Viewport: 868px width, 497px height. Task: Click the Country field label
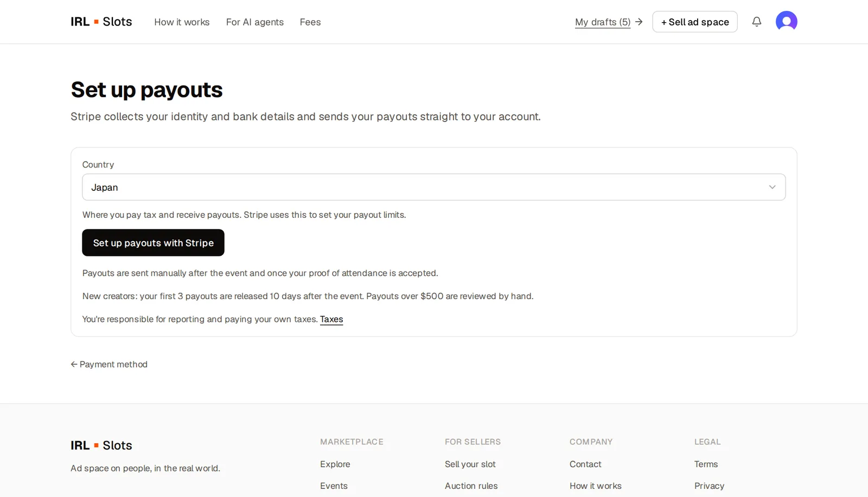[98, 164]
